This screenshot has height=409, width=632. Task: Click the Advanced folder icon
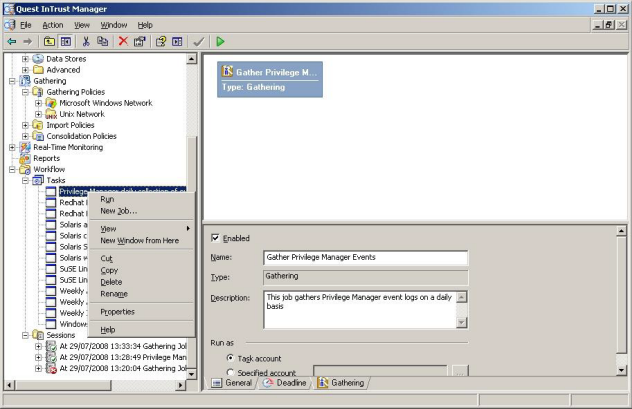click(38, 70)
